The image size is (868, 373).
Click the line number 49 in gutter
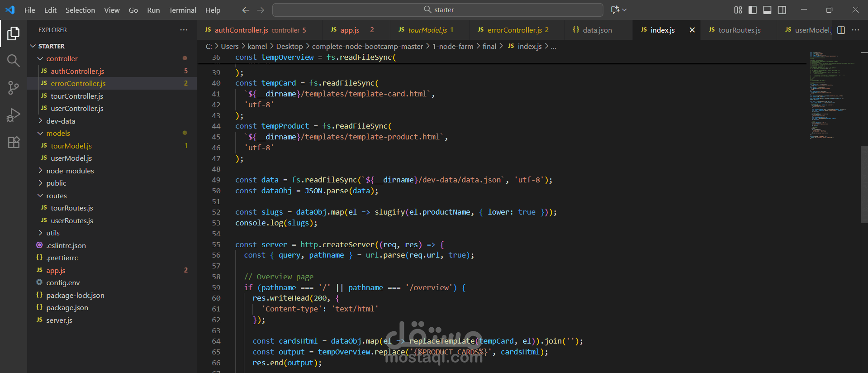216,180
